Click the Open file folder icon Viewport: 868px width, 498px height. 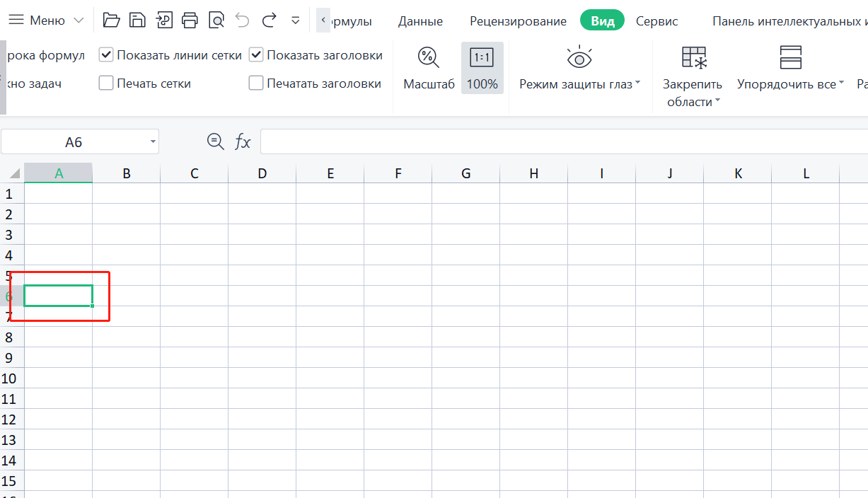[111, 20]
